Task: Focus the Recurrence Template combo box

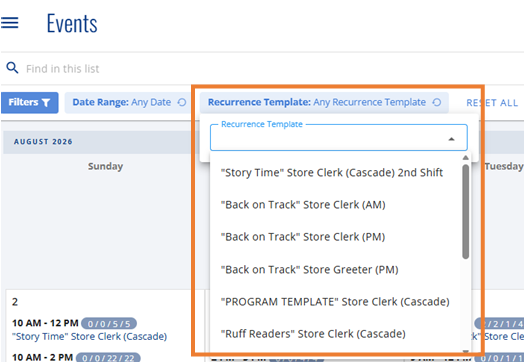Action: pyautogui.click(x=339, y=138)
